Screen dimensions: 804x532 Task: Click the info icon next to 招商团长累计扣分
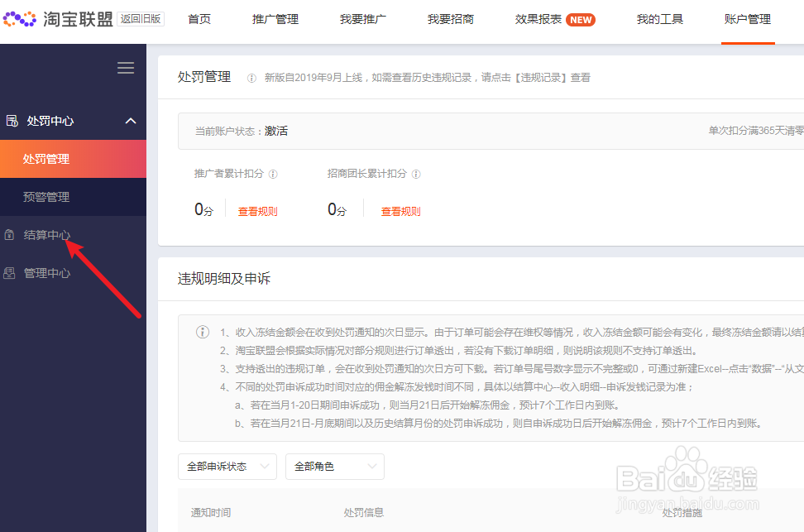pos(417,174)
